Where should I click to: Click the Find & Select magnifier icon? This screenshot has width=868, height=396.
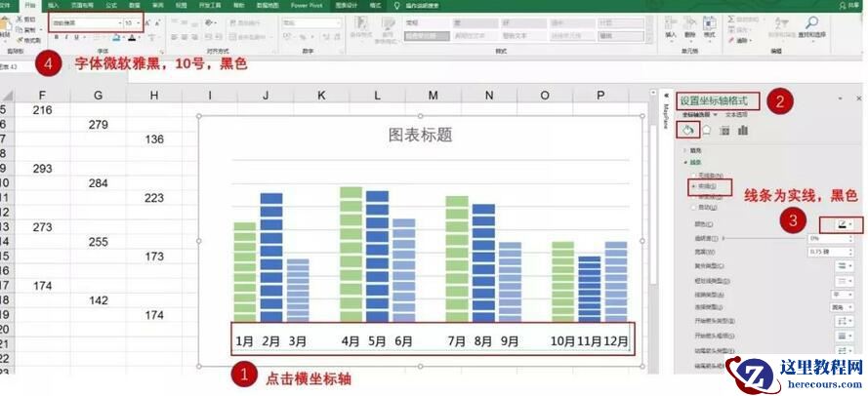pyautogui.click(x=811, y=23)
